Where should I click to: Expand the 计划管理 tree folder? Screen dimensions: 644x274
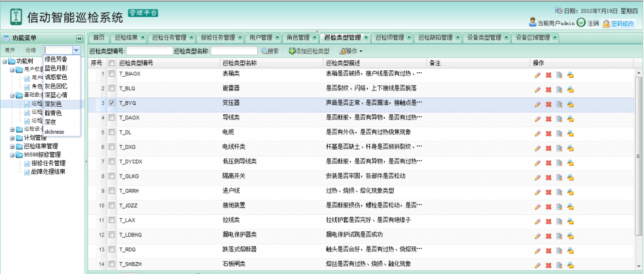(12, 138)
